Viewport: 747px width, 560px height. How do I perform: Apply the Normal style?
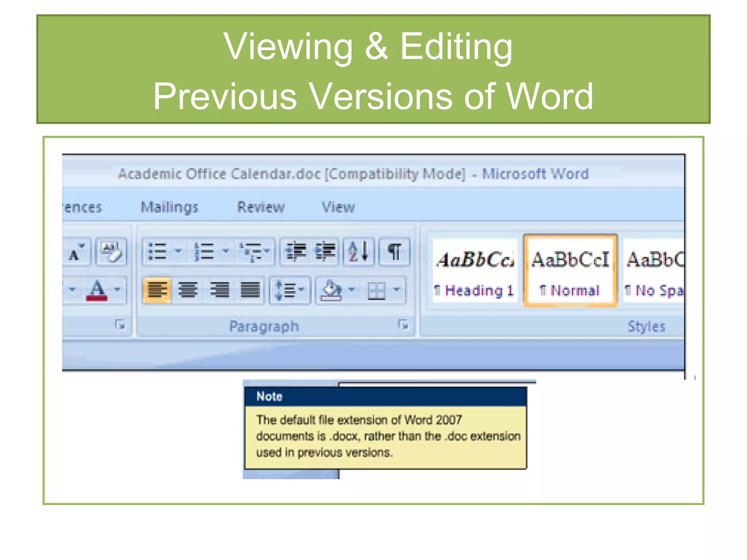[570, 271]
